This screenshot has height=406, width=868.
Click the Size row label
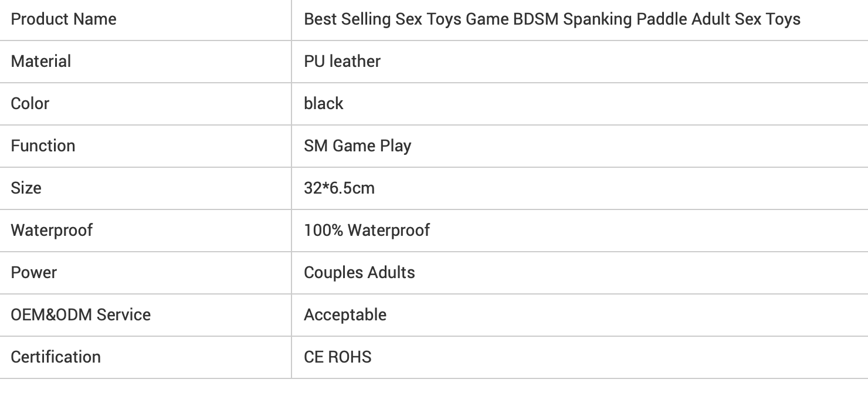[x=26, y=188]
